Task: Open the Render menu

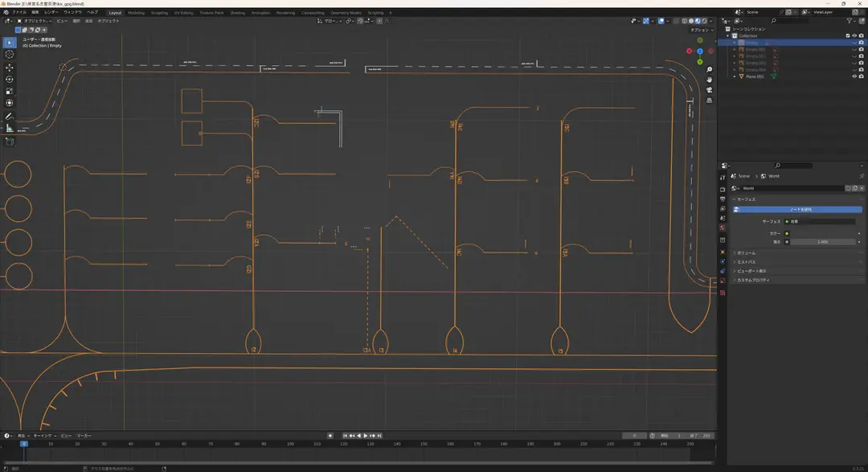Action: click(x=51, y=12)
